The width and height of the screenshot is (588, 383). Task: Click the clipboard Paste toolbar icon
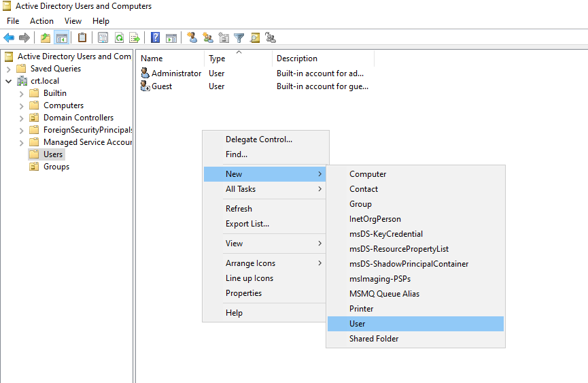click(82, 37)
